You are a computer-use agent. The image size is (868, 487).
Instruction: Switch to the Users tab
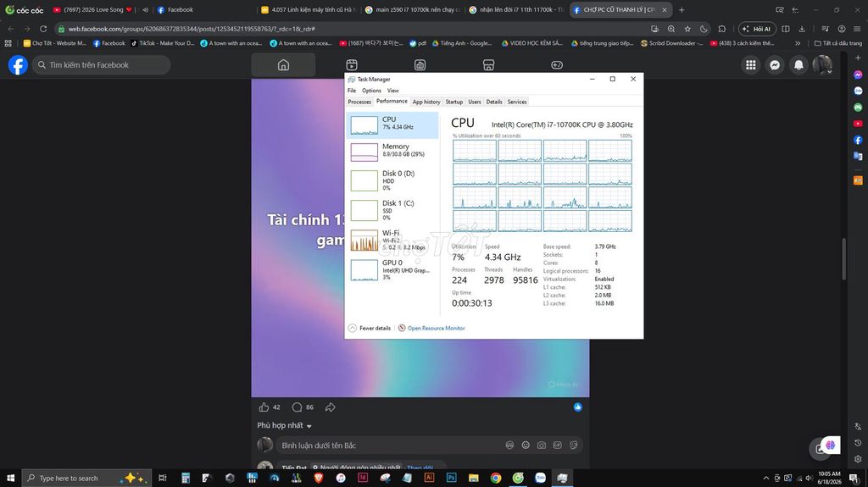tap(475, 102)
